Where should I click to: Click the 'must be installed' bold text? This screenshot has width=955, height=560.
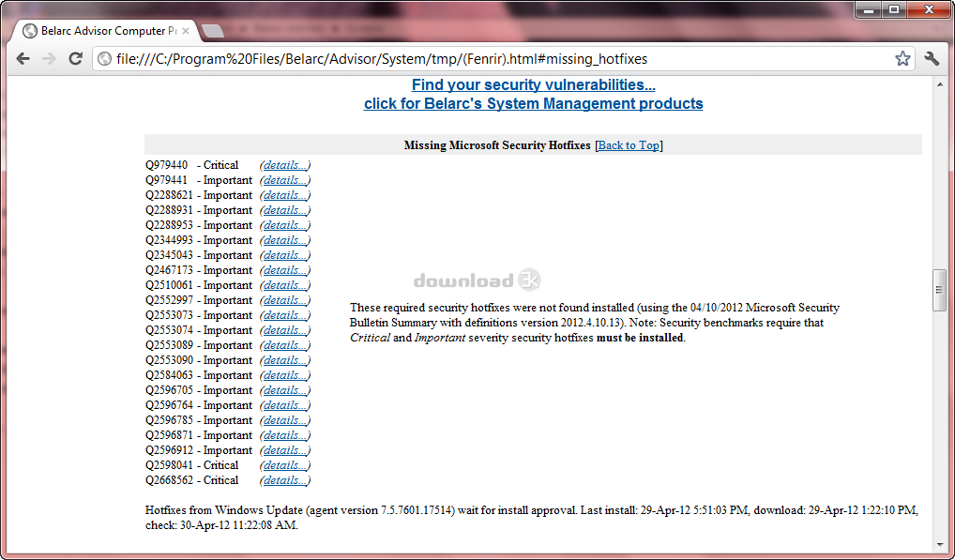pyautogui.click(x=640, y=337)
